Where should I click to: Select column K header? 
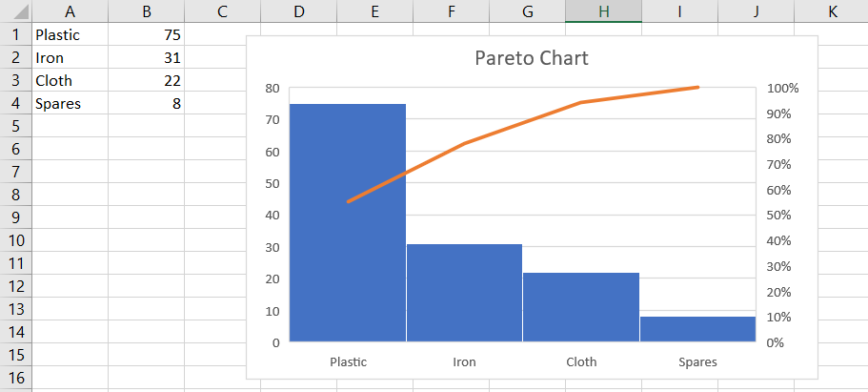(x=832, y=11)
